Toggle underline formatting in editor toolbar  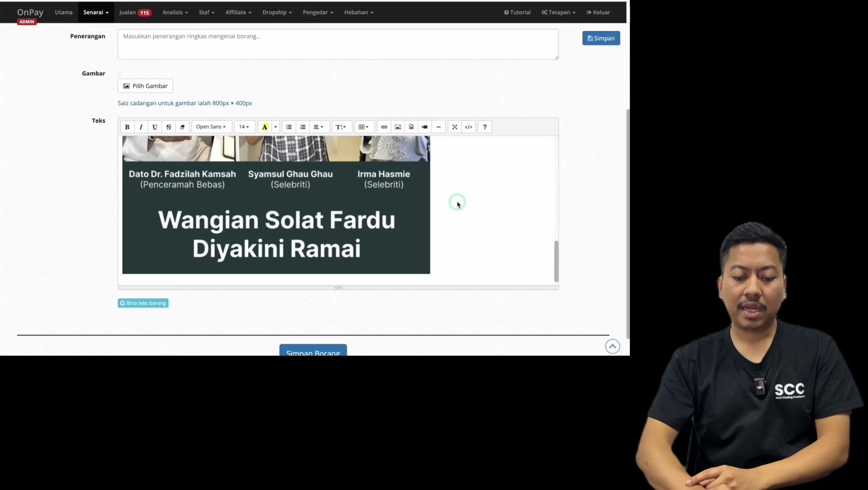[155, 127]
